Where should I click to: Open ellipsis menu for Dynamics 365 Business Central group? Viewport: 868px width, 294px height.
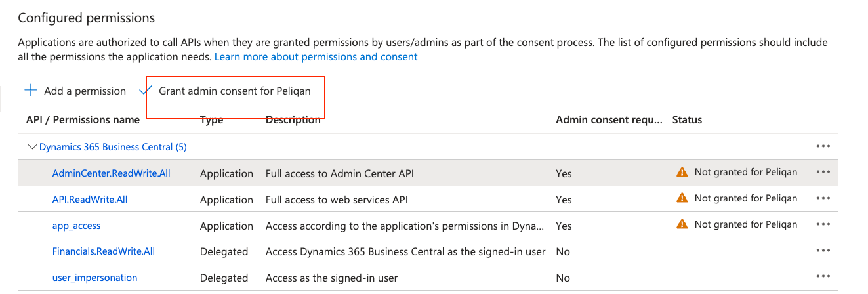823,146
